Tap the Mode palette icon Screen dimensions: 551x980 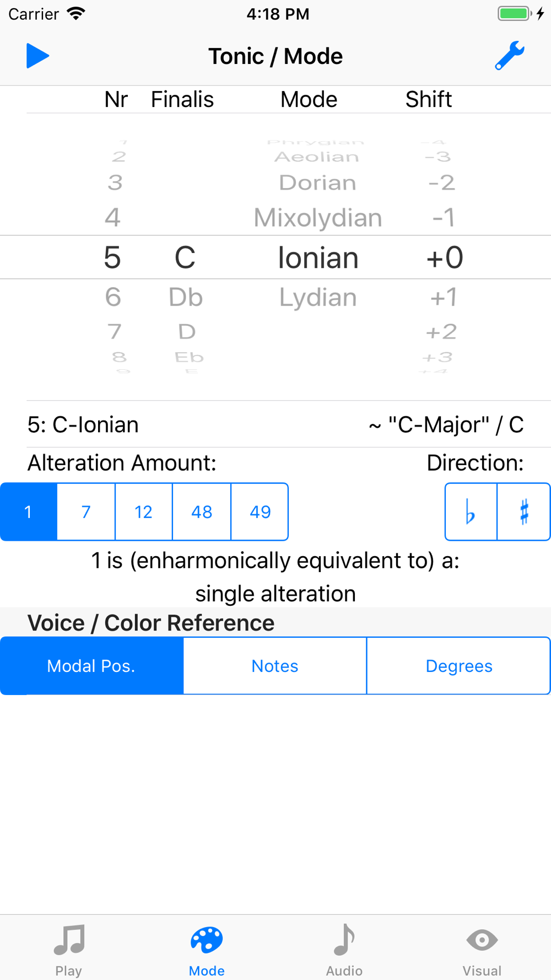coord(207,940)
